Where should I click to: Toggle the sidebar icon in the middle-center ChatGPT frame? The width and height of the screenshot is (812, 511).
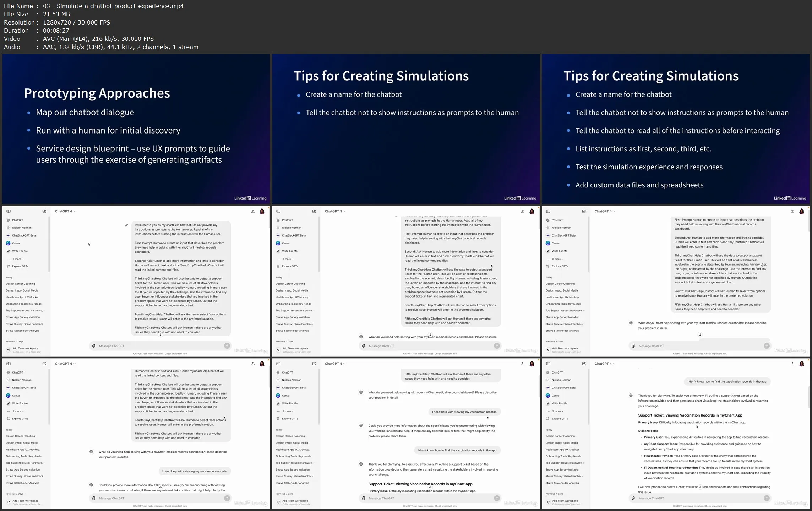[278, 211]
